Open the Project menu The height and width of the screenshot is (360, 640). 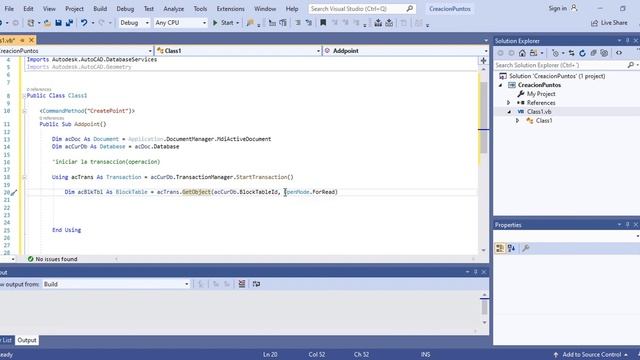click(x=74, y=9)
